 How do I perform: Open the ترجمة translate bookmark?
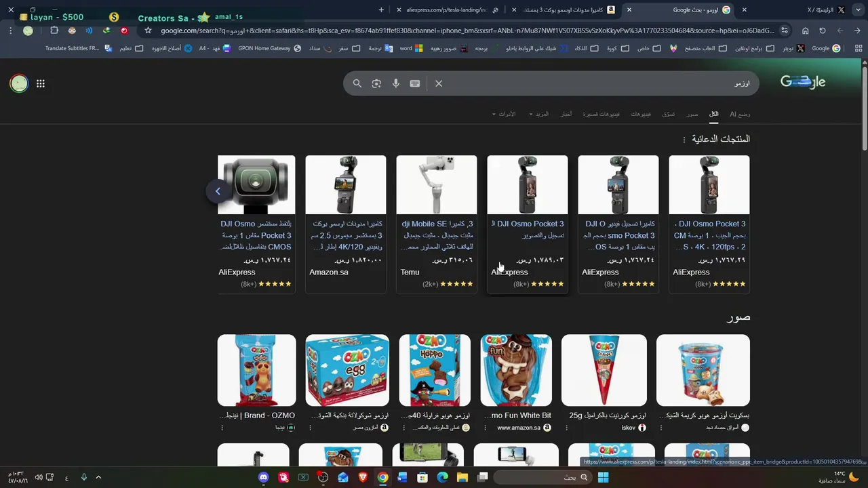[x=380, y=48]
